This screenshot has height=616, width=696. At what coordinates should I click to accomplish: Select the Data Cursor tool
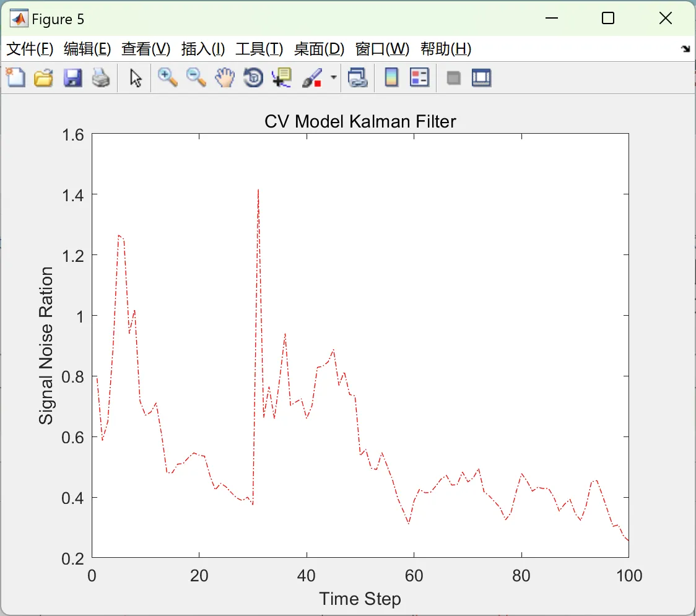(x=282, y=77)
